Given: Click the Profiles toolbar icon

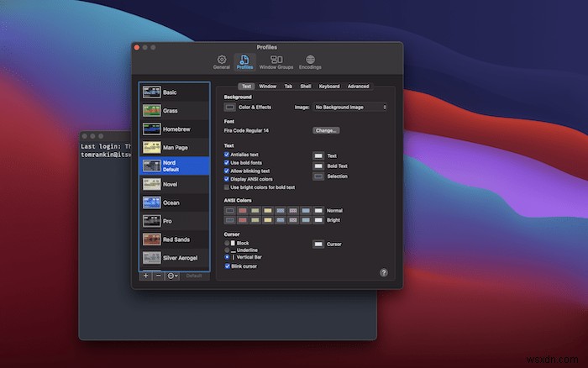Looking at the screenshot, I should click(245, 61).
